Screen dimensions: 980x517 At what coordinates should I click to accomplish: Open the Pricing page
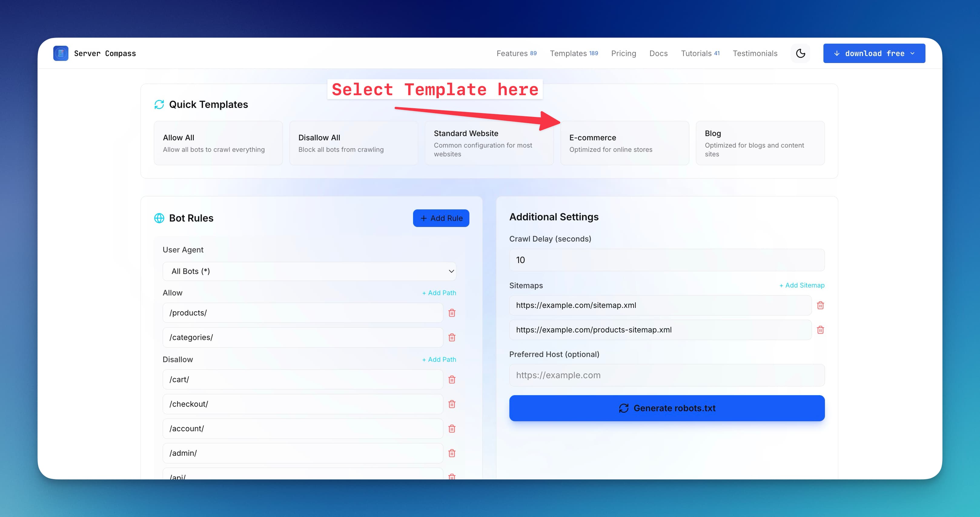(624, 53)
